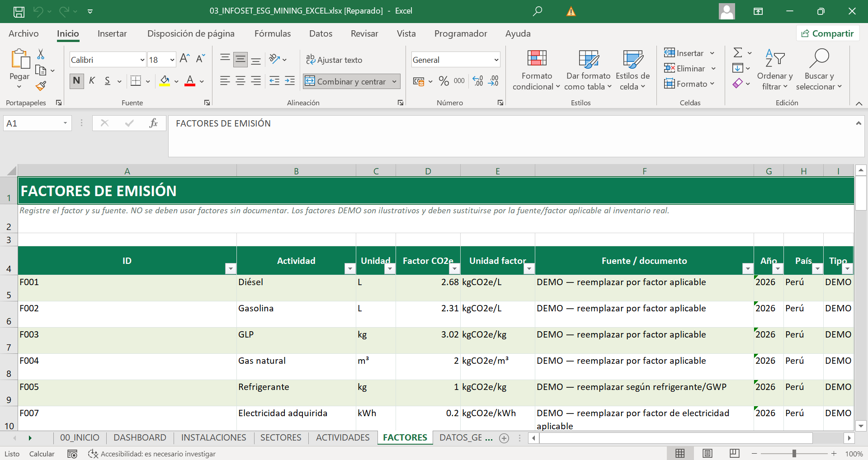This screenshot has width=868, height=460.
Task: Click the Fill down icon in Edición
Action: 738,68
